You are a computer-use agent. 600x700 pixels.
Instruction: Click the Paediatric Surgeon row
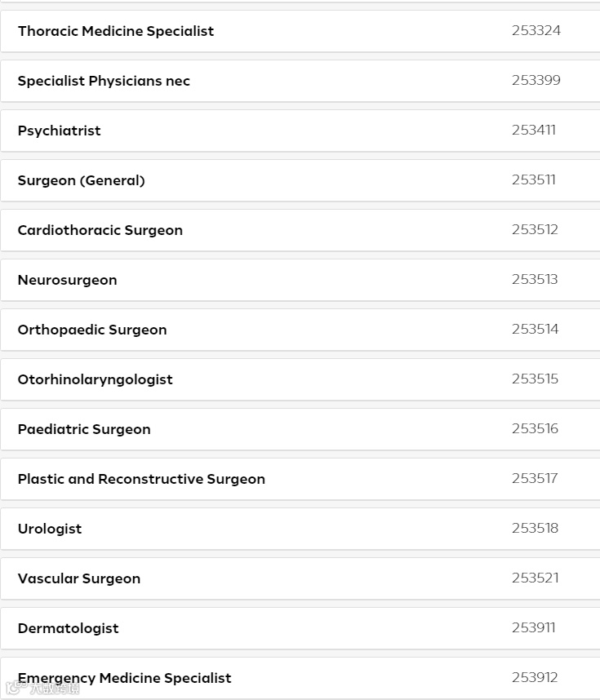(84, 429)
